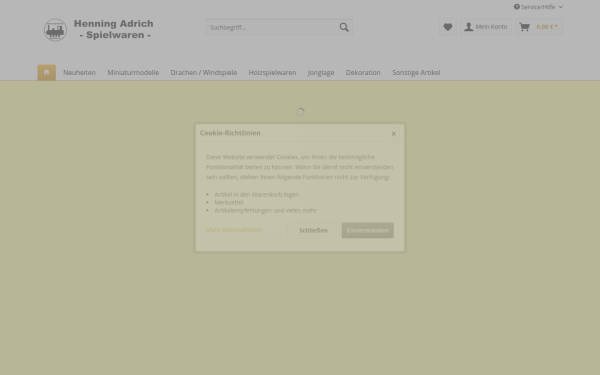Open the Jonglage category
Screen dimensions: 600x375
coord(321,73)
